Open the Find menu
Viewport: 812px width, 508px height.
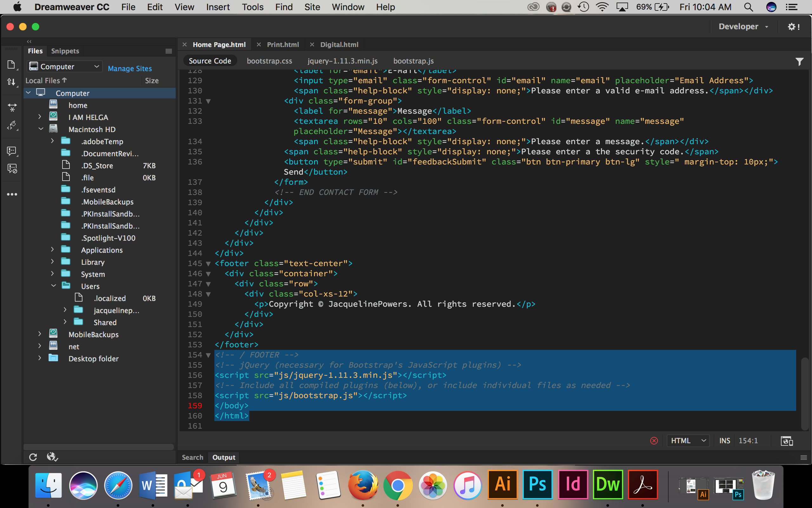point(284,7)
